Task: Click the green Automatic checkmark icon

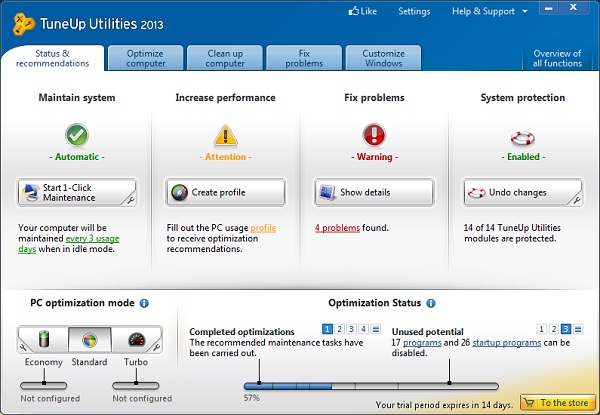Action: coord(77,135)
